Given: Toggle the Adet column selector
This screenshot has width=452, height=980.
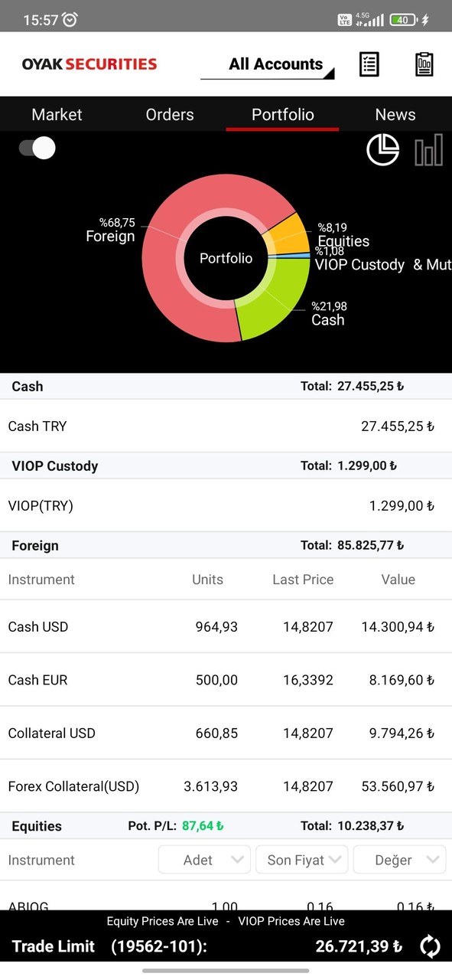Looking at the screenshot, I should [x=203, y=859].
